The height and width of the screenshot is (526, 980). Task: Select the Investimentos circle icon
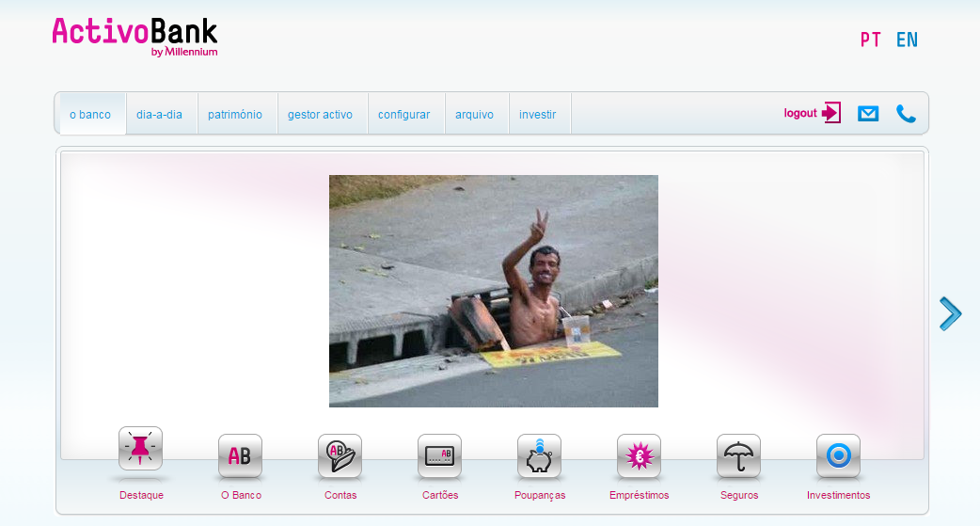click(x=838, y=456)
